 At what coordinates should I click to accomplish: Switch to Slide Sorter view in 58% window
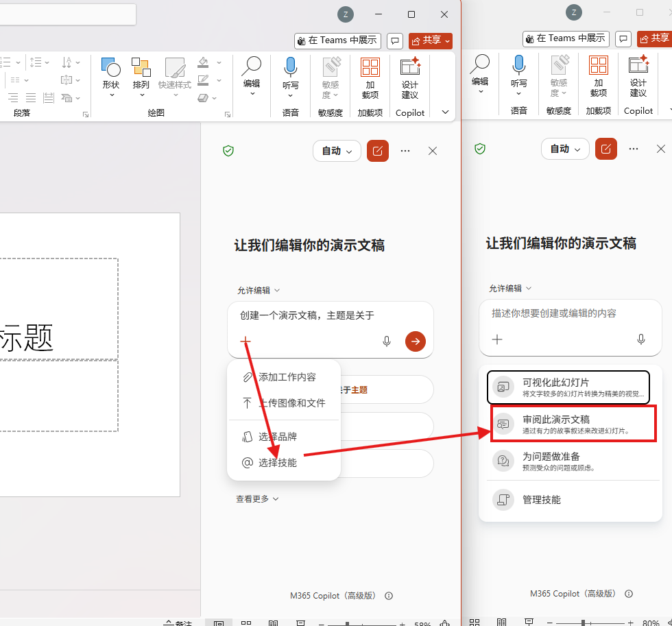(246, 623)
